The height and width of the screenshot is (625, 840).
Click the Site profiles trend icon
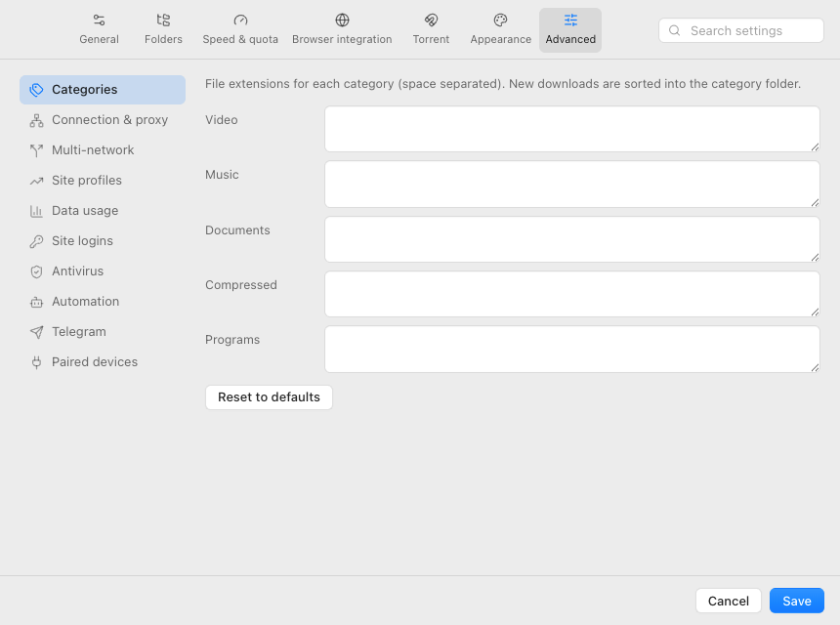[36, 181]
